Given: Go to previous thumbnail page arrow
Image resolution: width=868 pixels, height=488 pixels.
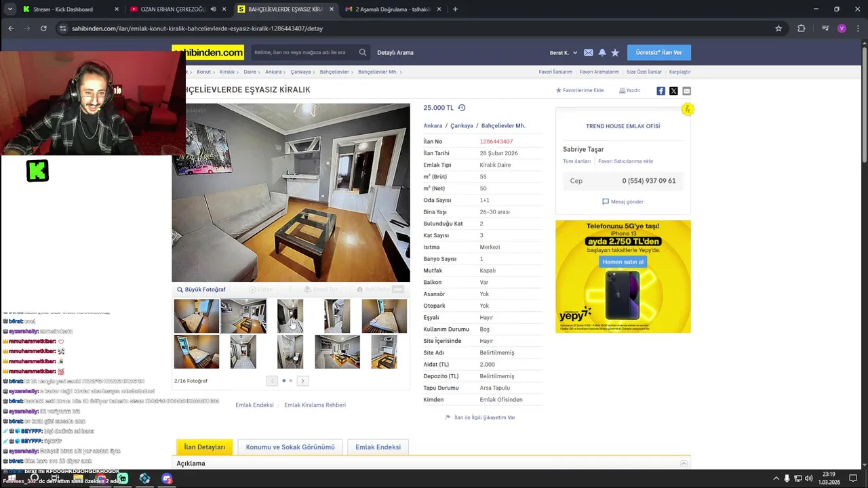Looking at the screenshot, I should [272, 381].
